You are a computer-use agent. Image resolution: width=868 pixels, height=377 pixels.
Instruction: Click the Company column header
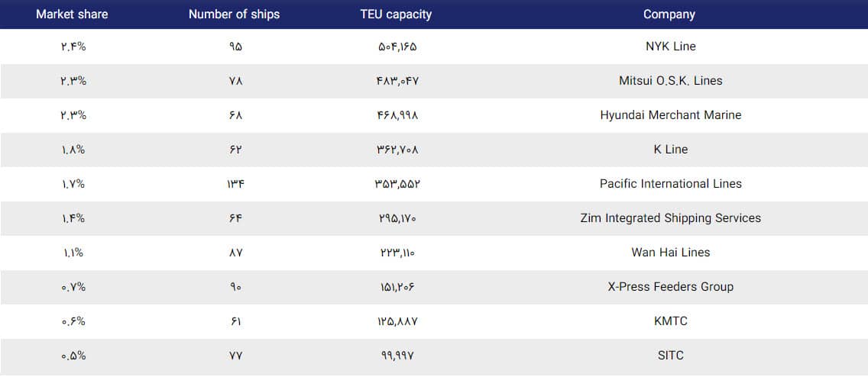669,14
